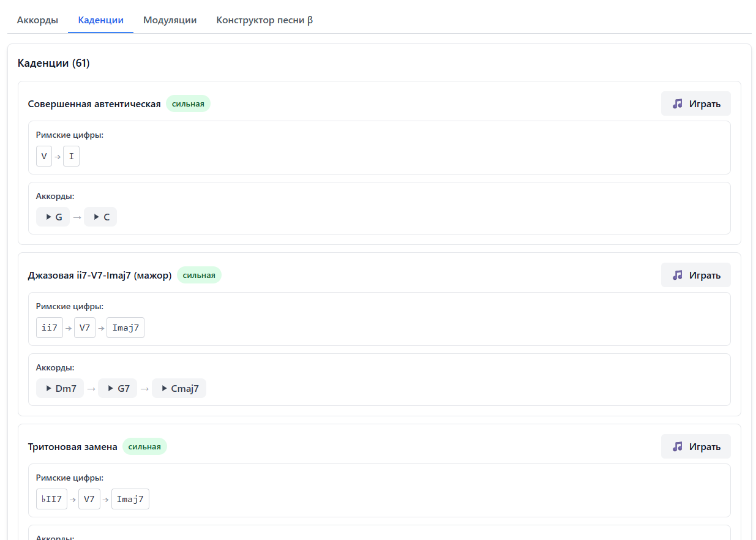Image resolution: width=756 pixels, height=540 pixels.
Task: Click the Imaj7 numeral in the jazz cadence
Action: tap(125, 328)
